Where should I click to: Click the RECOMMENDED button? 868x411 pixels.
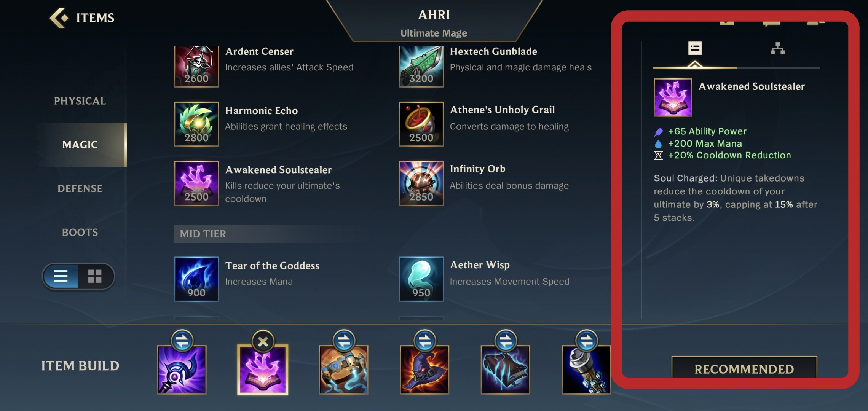pos(744,369)
